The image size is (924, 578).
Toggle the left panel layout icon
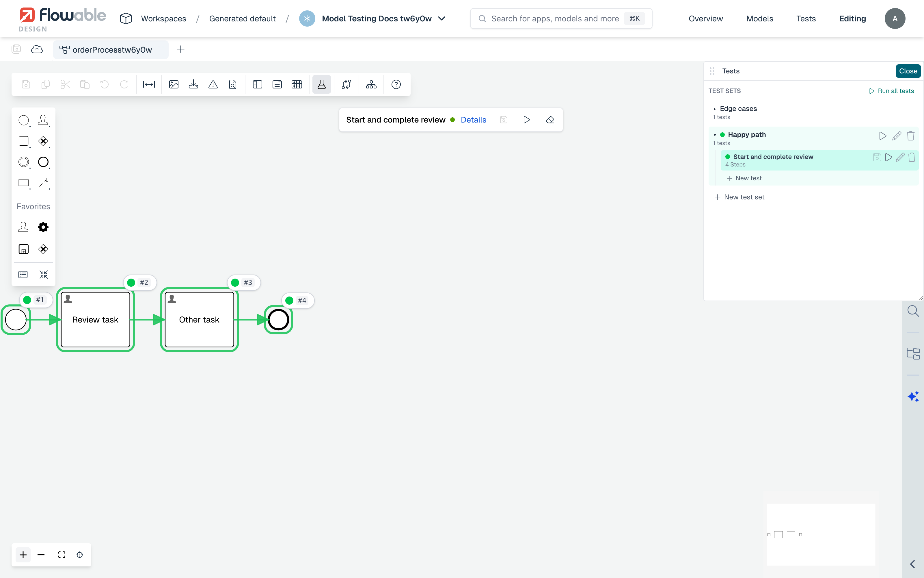click(257, 84)
